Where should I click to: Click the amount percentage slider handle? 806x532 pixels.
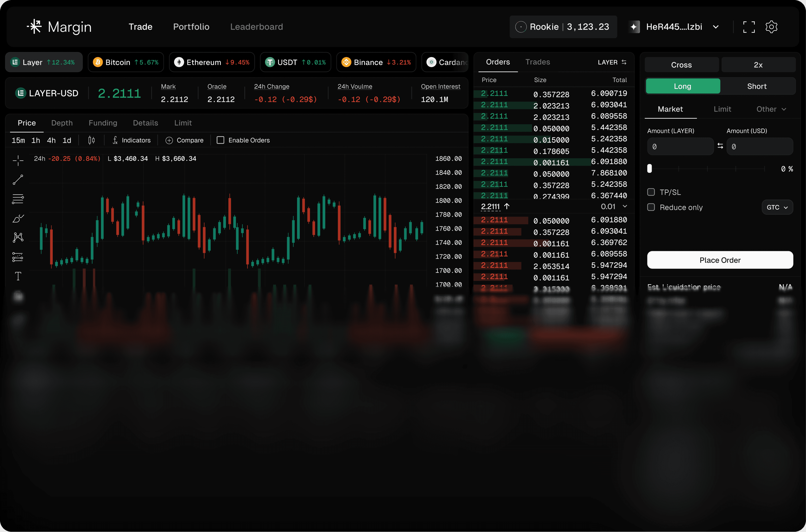tap(650, 169)
